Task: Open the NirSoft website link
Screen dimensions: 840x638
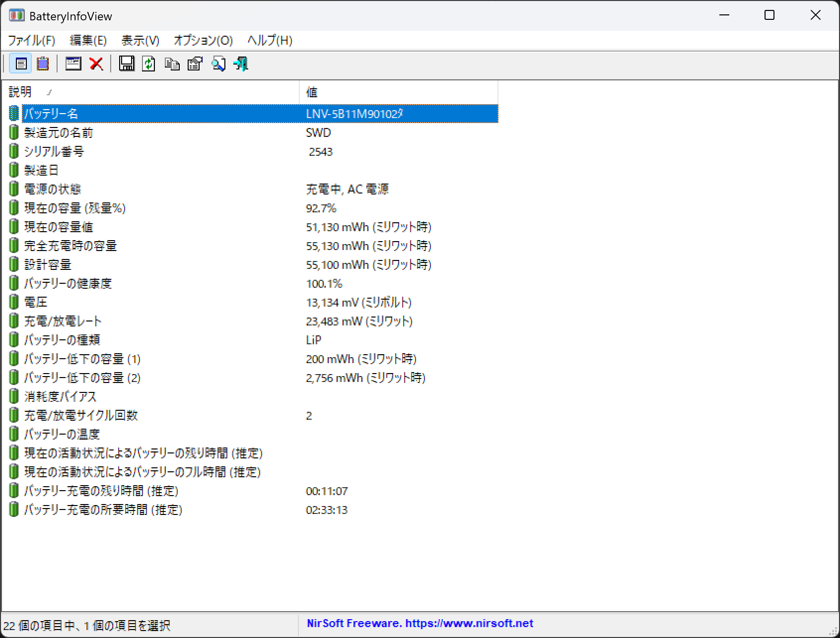Action: click(420, 624)
